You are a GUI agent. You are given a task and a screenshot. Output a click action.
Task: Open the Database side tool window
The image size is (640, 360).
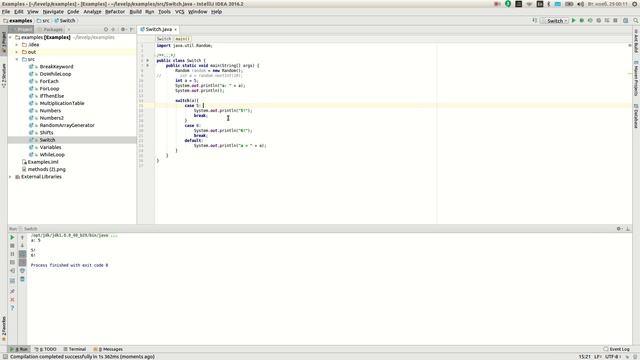pos(636,116)
